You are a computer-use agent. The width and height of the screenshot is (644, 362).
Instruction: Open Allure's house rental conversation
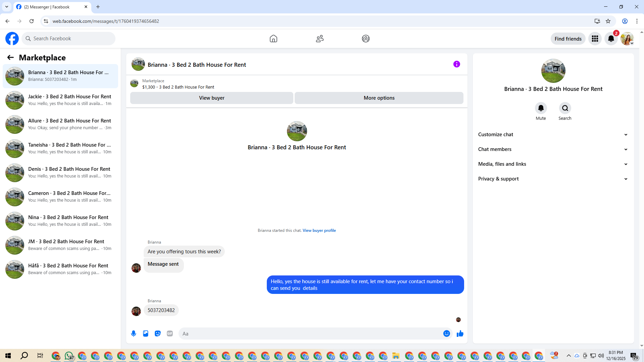point(60,124)
